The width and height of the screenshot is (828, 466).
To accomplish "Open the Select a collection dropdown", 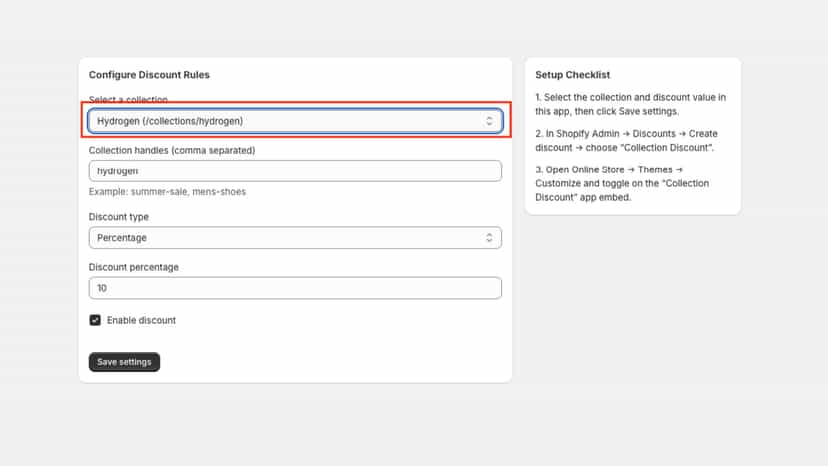I will coord(295,121).
